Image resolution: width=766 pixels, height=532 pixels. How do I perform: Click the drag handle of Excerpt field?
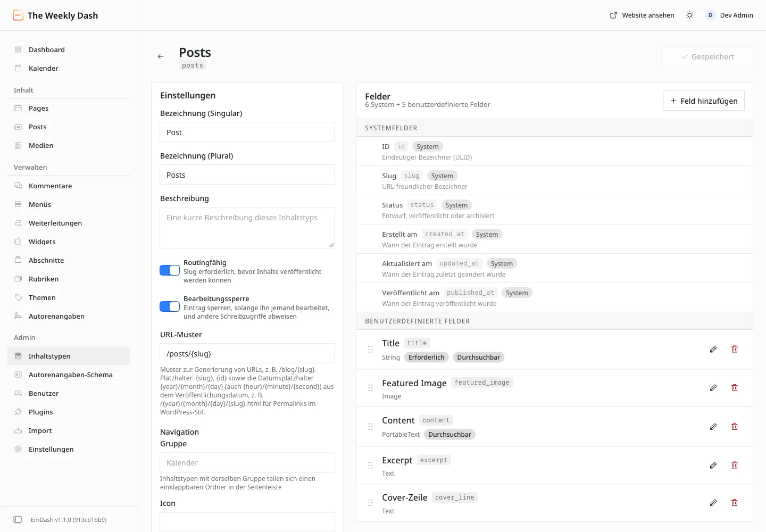click(370, 465)
